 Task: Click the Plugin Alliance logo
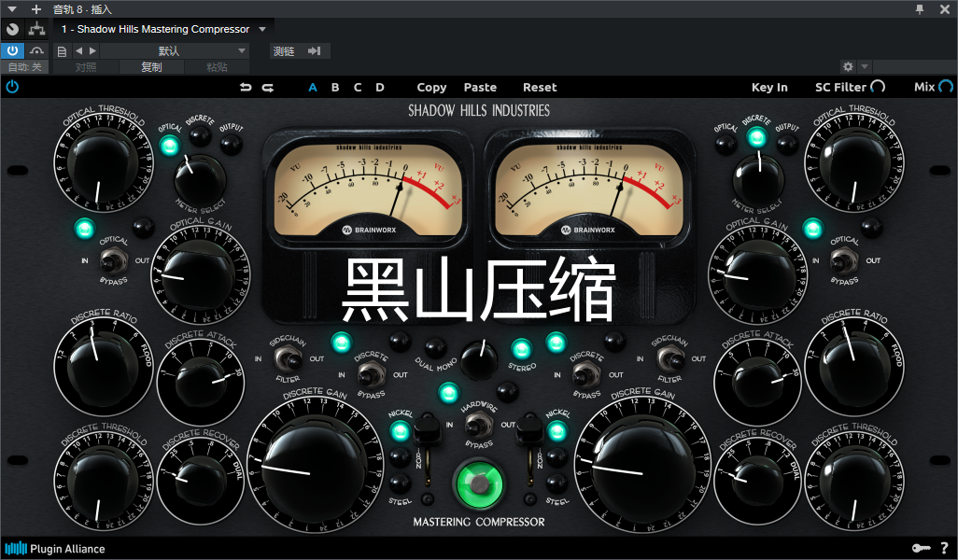(x=55, y=548)
